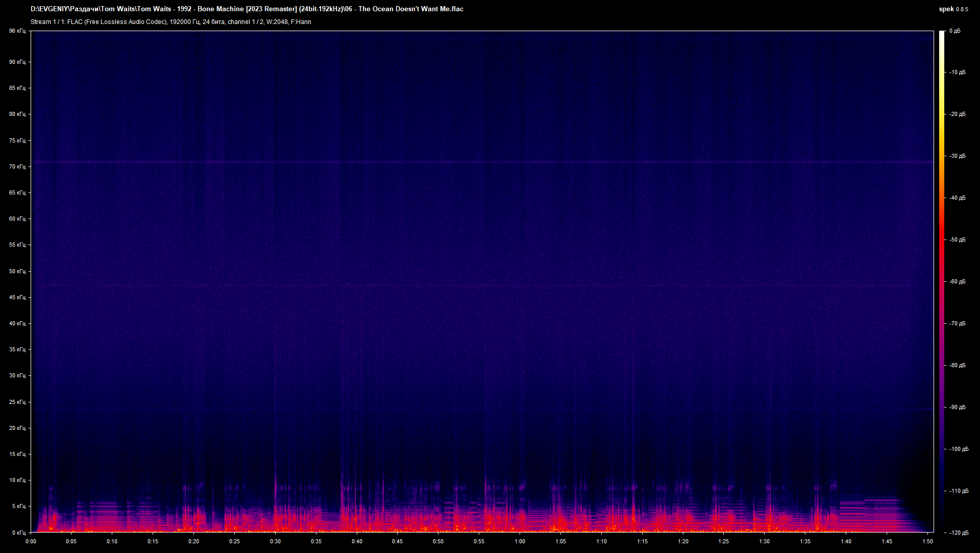The image size is (980, 553).
Task: Click the '96 кГц' frequency label
Action: [17, 31]
